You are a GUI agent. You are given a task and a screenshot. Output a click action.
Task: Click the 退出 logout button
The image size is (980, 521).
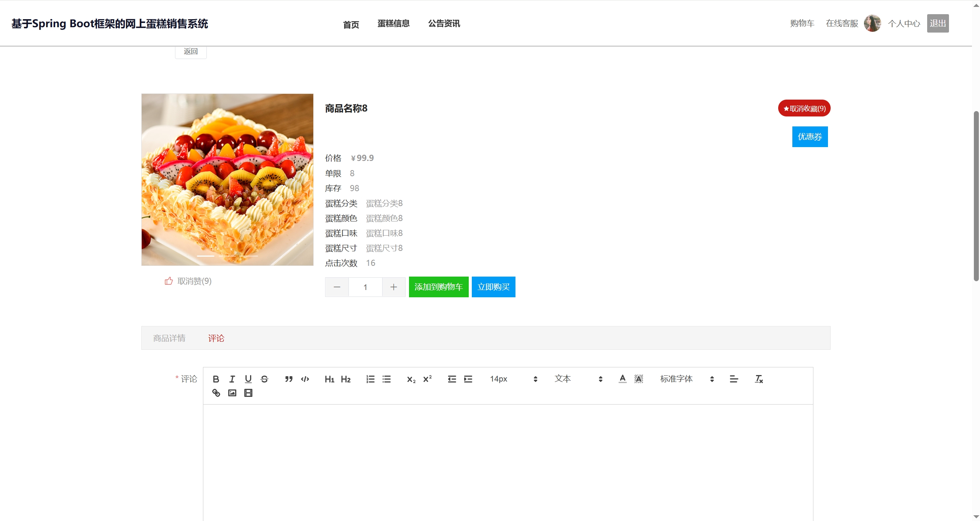(x=937, y=23)
